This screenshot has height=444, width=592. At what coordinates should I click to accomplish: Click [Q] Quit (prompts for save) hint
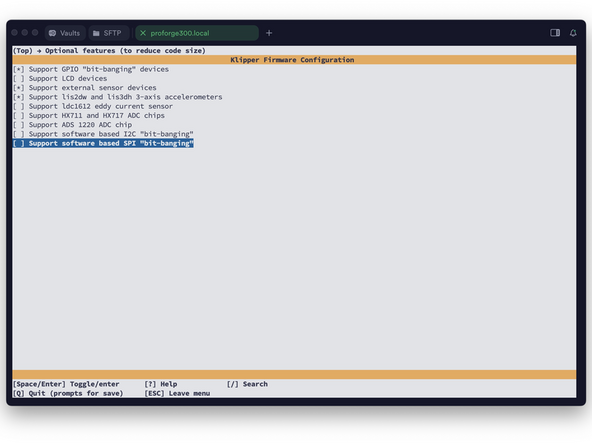point(68,393)
